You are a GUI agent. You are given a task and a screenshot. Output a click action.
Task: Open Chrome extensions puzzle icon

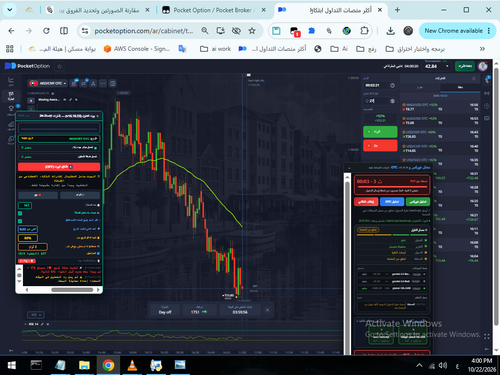364,31
